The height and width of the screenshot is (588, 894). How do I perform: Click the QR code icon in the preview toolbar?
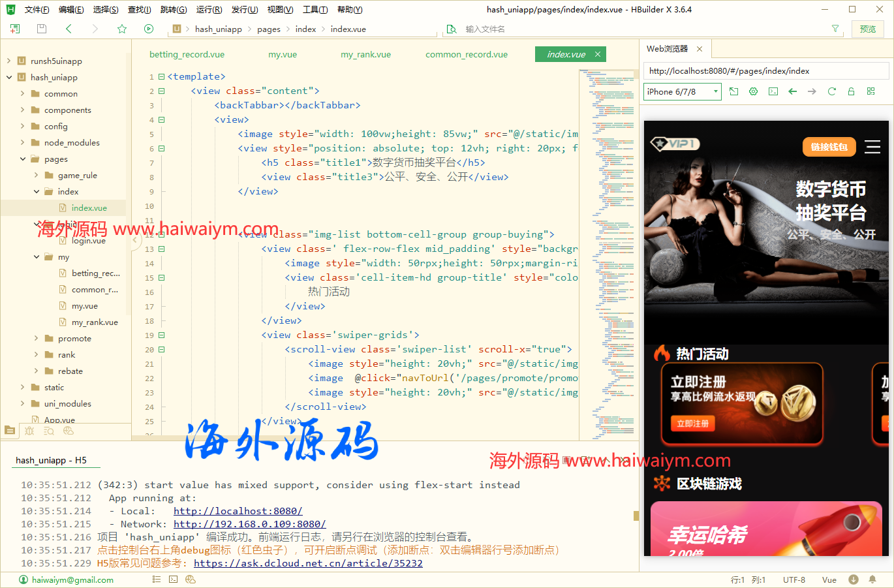pyautogui.click(x=871, y=91)
